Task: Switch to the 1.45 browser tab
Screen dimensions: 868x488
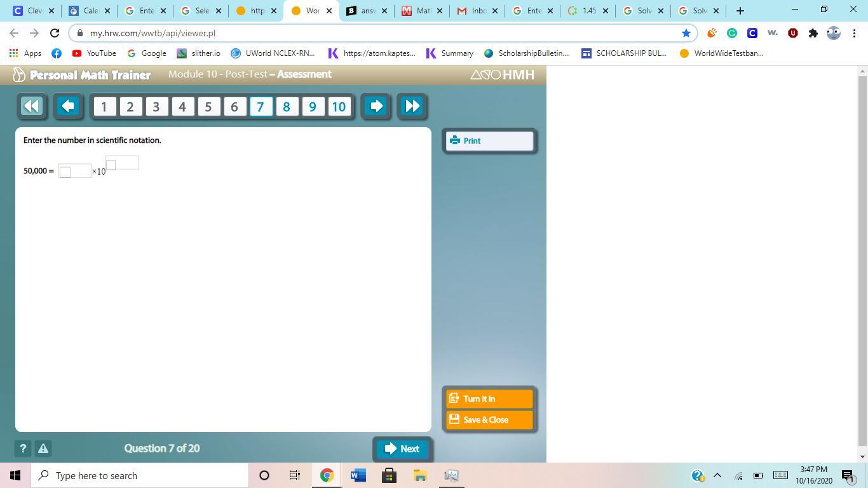Action: click(588, 11)
